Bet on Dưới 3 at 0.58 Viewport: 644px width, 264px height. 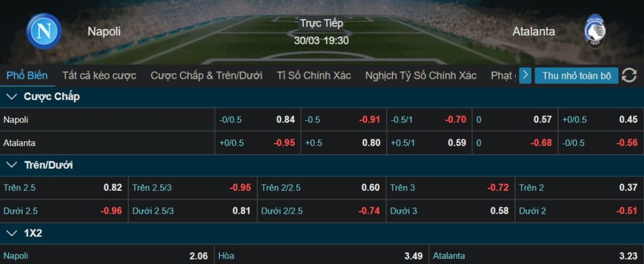point(450,210)
